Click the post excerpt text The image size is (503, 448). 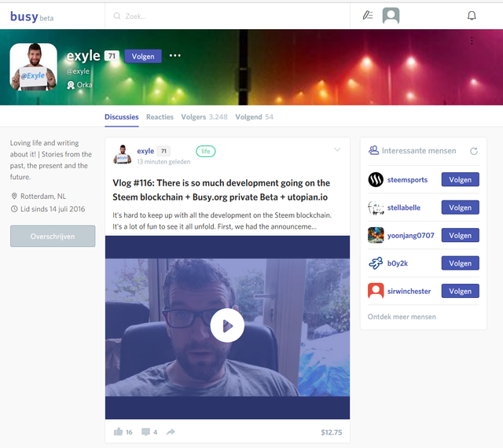pos(222,221)
